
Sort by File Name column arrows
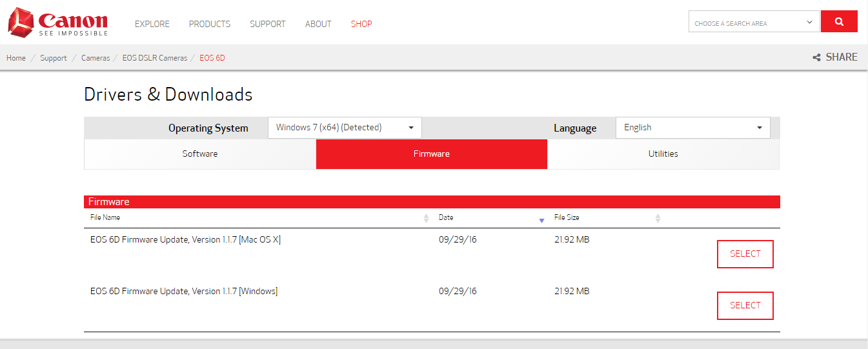(426, 219)
